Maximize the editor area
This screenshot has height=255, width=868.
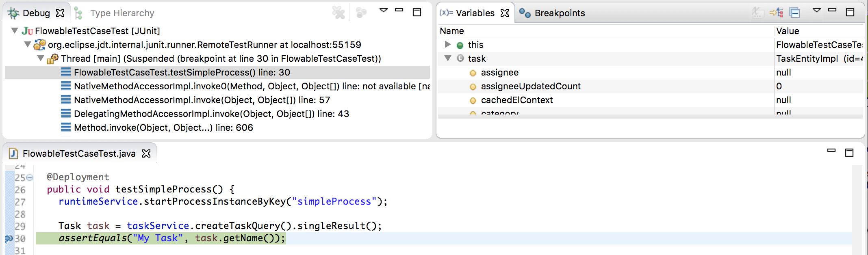[x=849, y=153]
